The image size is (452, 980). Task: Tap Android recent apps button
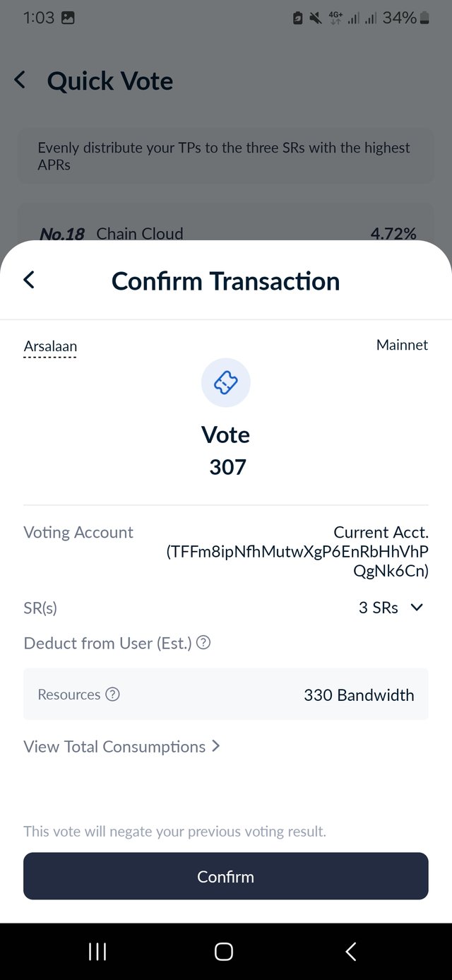click(97, 952)
